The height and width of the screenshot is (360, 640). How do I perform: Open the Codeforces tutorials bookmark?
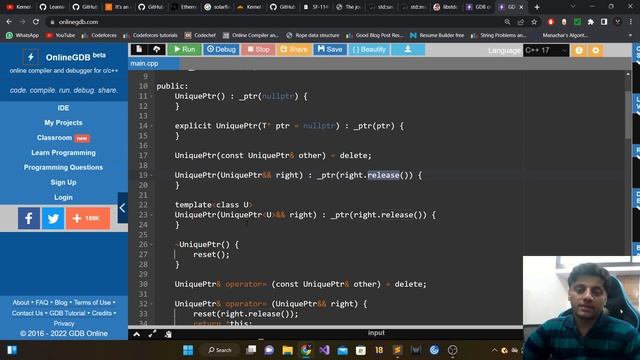click(x=150, y=36)
